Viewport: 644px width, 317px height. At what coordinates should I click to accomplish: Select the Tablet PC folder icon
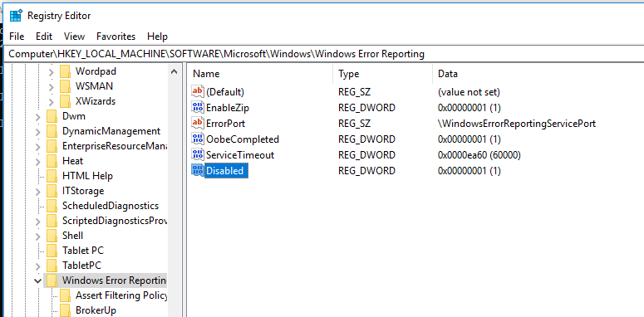point(52,251)
